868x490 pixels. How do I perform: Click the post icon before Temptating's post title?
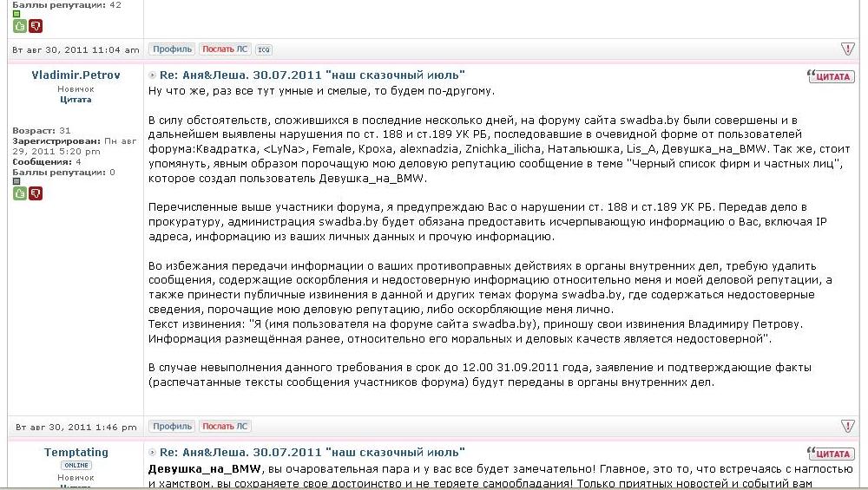(x=153, y=453)
